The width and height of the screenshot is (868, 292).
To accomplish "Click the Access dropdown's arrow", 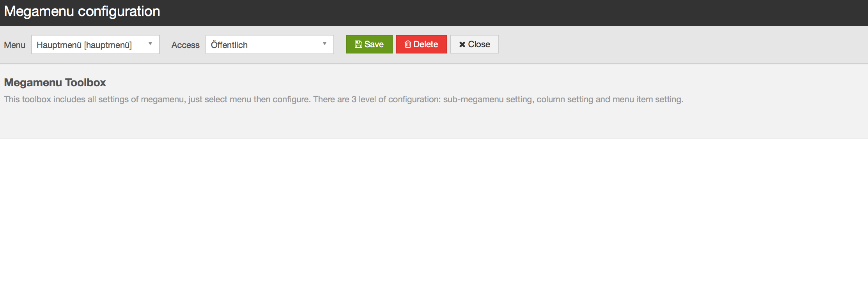I will pos(324,44).
